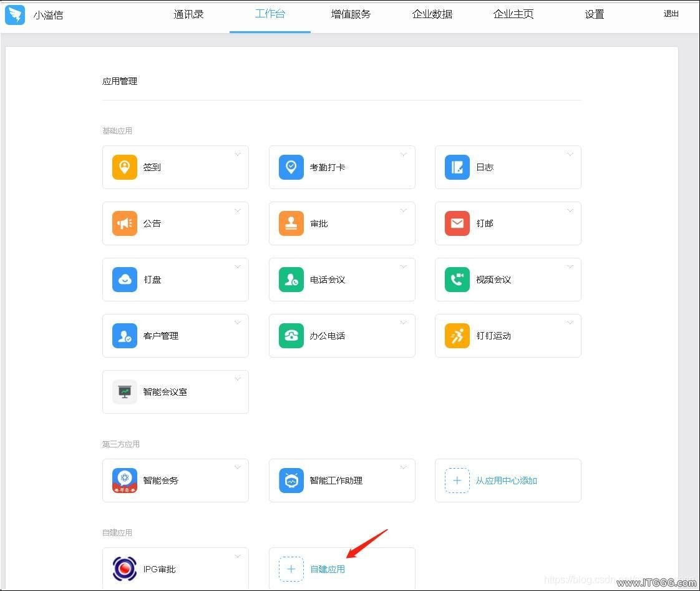700x591 pixels.
Task: Open the 设置 tab
Action: [594, 14]
